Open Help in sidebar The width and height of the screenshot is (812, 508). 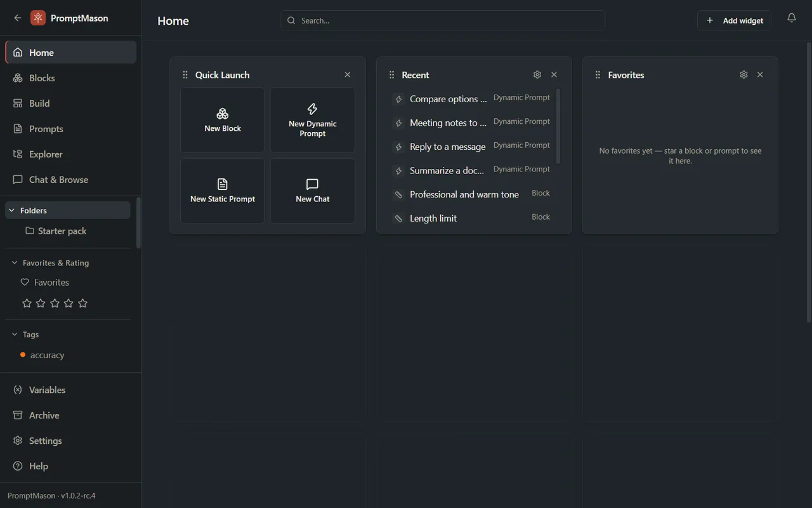tap(70, 466)
